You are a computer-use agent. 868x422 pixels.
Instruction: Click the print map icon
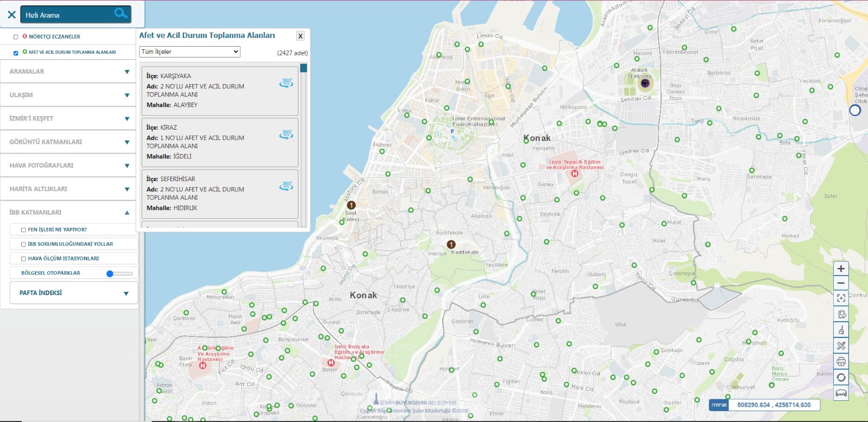[x=841, y=361]
